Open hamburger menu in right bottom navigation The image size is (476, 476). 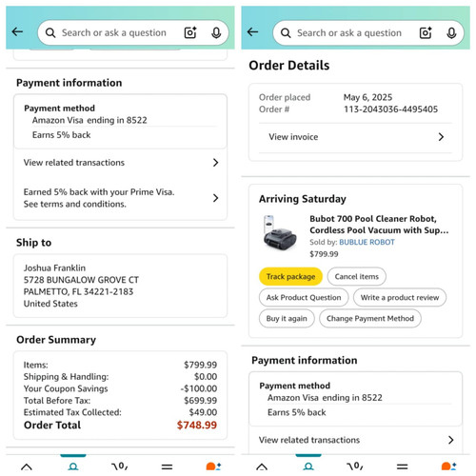[x=402, y=466]
